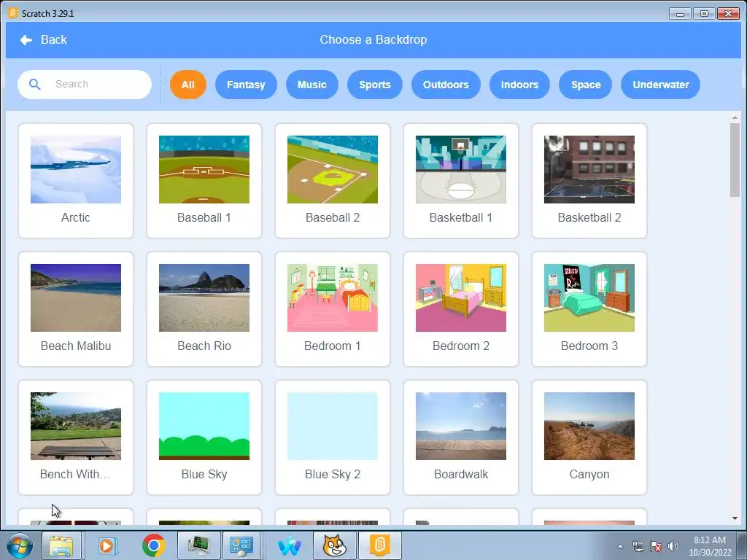
Task: Choose the Arctic backdrop thumbnail
Action: click(76, 169)
